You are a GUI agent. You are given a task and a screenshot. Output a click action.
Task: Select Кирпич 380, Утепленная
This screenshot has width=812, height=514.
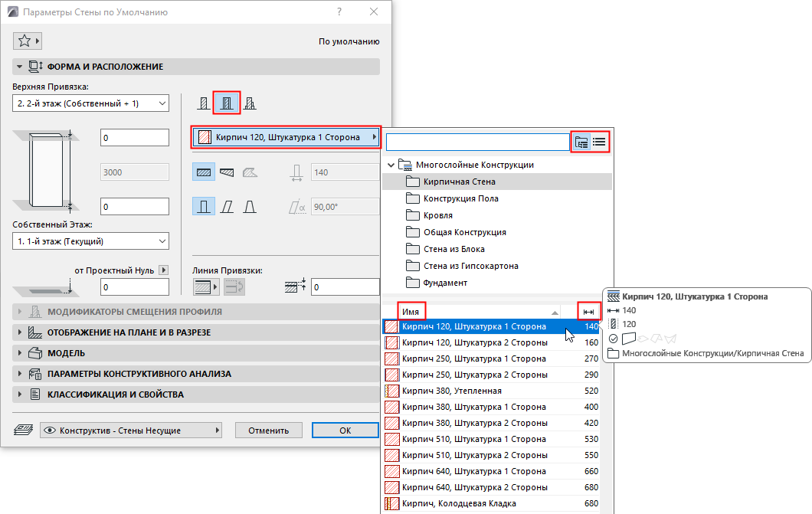pos(491,391)
